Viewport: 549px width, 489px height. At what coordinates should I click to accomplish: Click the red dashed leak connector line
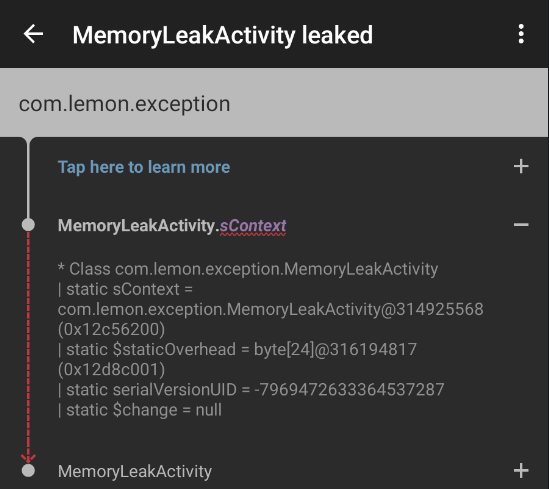coord(28,343)
